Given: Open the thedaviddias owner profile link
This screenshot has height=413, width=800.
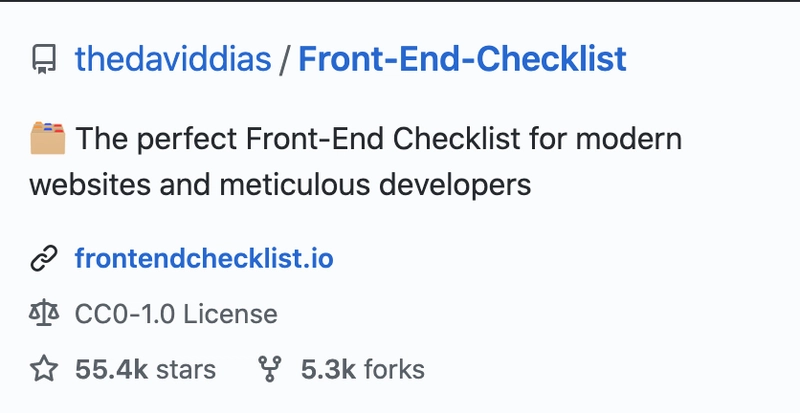Looking at the screenshot, I should pyautogui.click(x=173, y=59).
